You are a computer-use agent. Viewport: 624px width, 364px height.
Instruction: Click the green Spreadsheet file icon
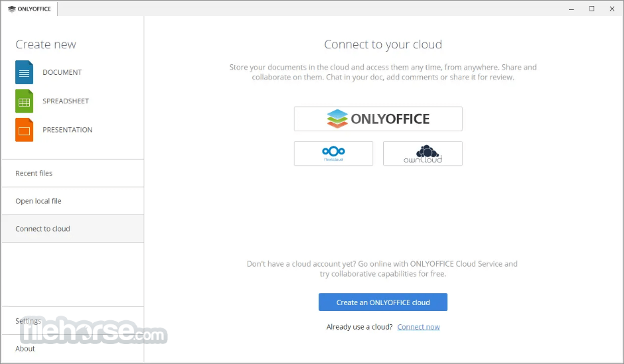coord(25,101)
